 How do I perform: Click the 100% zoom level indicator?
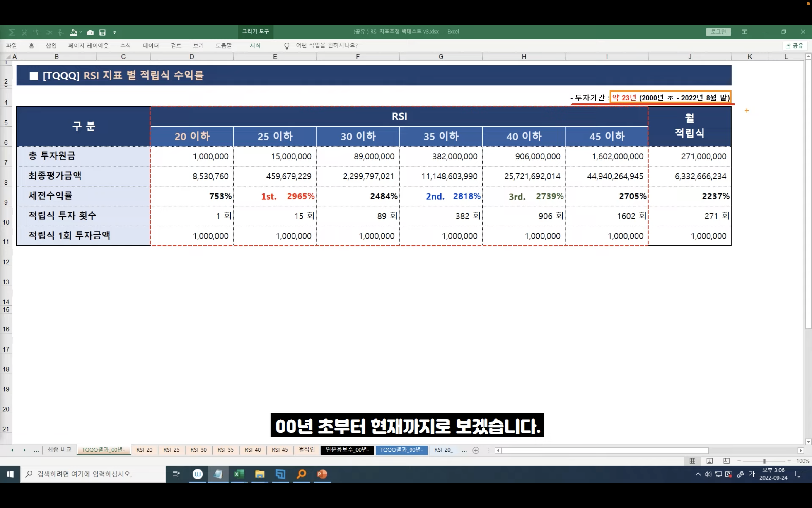click(x=803, y=461)
